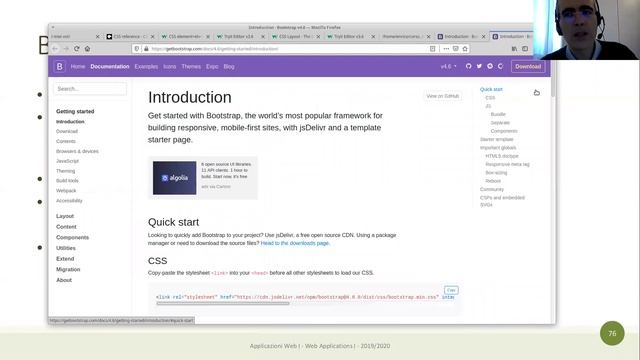Screen dimensions: 640x360
Task: Open the Build tools sidebar link
Action: coord(67,180)
